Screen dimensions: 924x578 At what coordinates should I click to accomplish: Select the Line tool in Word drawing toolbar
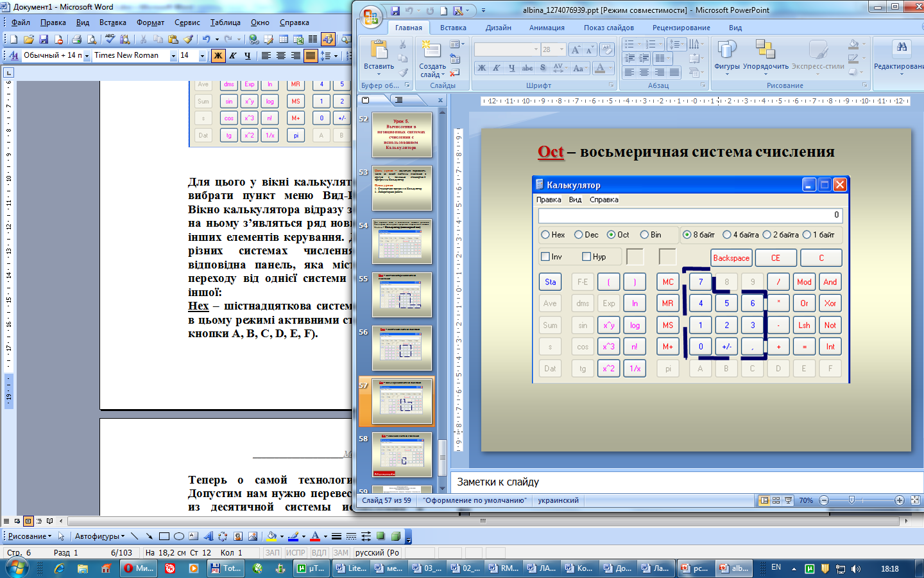click(x=134, y=536)
